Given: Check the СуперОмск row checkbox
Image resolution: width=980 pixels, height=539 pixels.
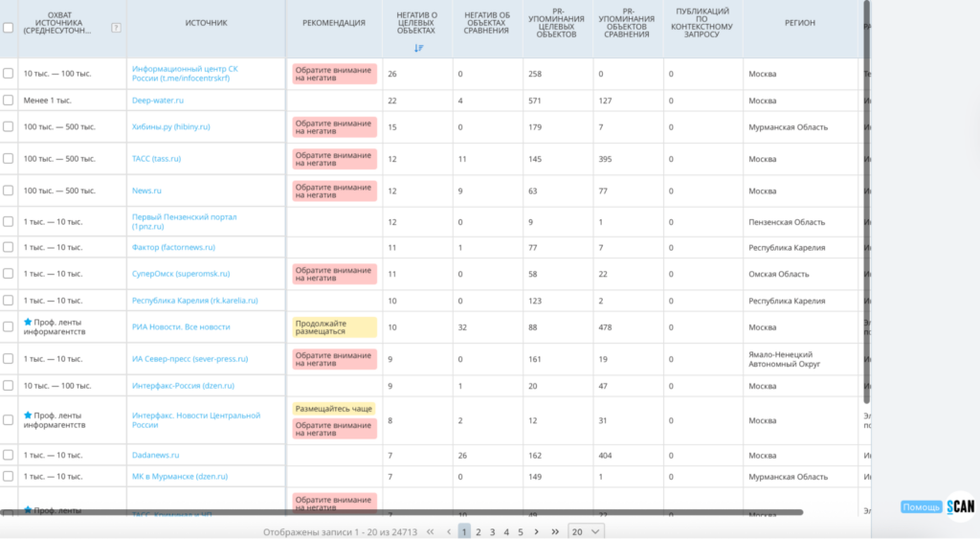Looking at the screenshot, I should click(8, 273).
